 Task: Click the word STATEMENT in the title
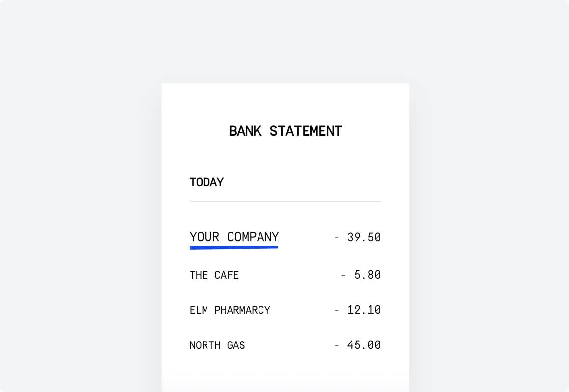[x=306, y=131]
